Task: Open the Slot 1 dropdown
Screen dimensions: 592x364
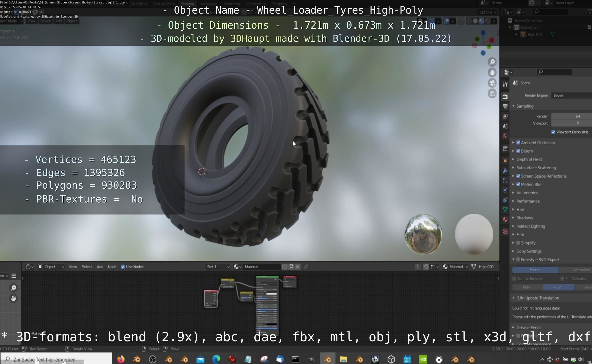Action: (218, 267)
